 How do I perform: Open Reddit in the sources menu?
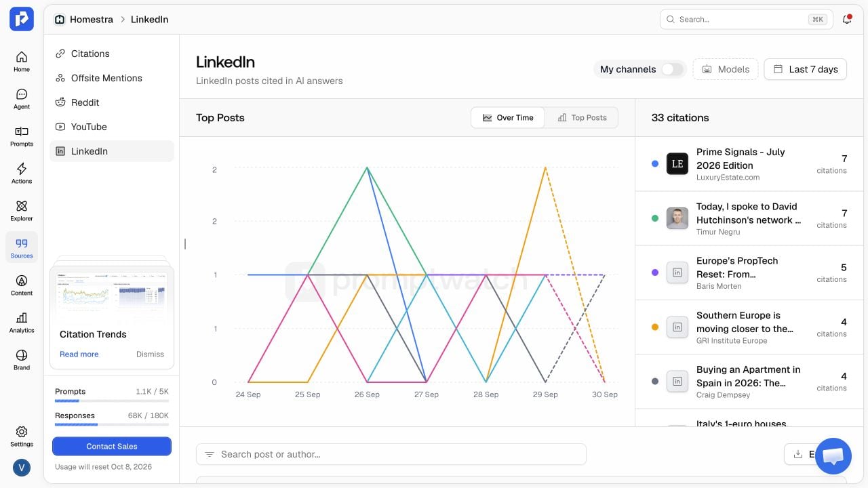tap(112, 102)
